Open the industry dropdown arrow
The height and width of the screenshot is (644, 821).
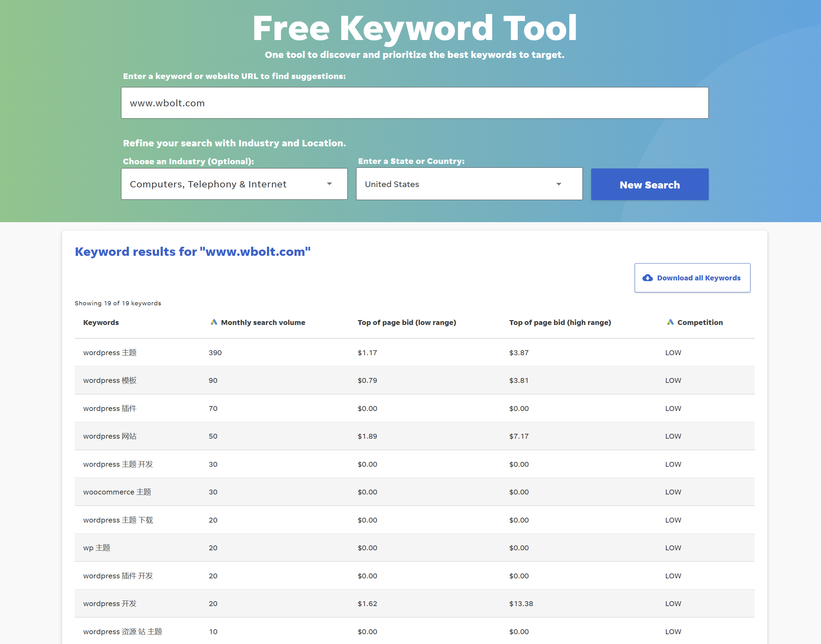pos(329,184)
